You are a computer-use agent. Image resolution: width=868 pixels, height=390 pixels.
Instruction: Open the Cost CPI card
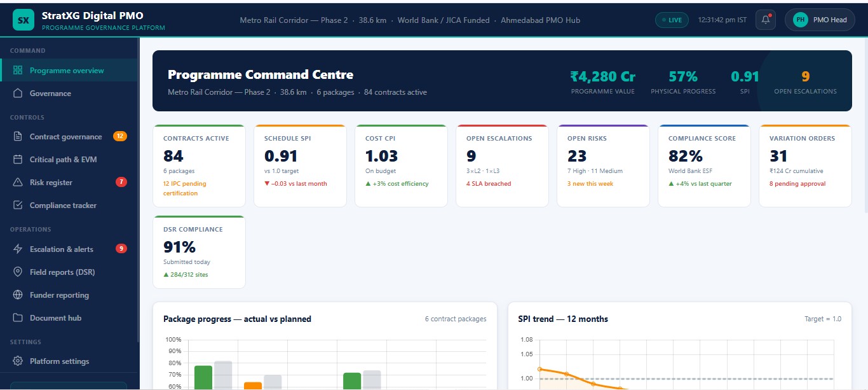[x=401, y=165]
